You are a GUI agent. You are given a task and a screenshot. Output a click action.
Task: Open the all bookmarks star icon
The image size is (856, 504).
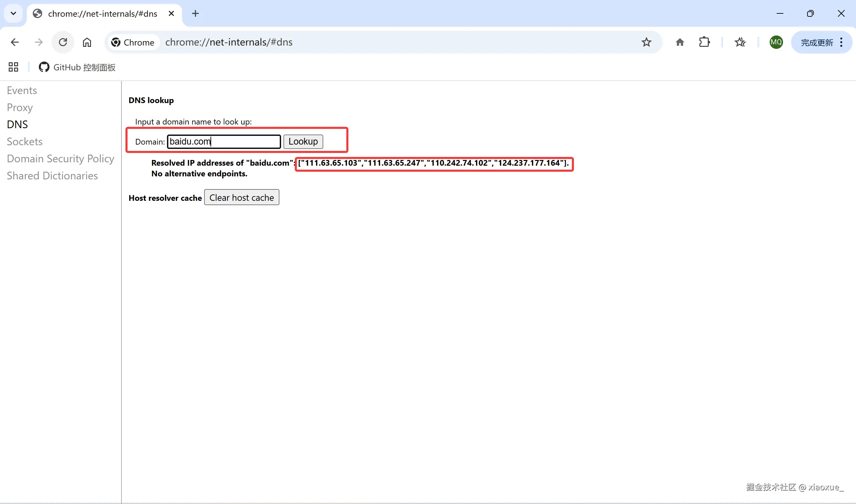740,42
